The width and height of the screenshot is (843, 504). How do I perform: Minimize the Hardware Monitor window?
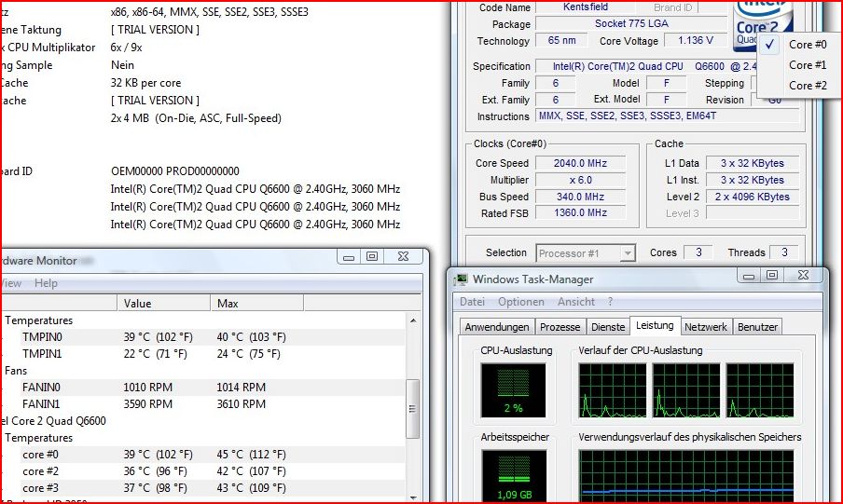click(x=349, y=257)
